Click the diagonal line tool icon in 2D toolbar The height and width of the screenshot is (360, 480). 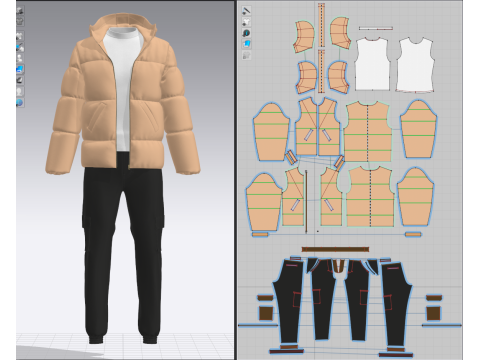coord(246,11)
